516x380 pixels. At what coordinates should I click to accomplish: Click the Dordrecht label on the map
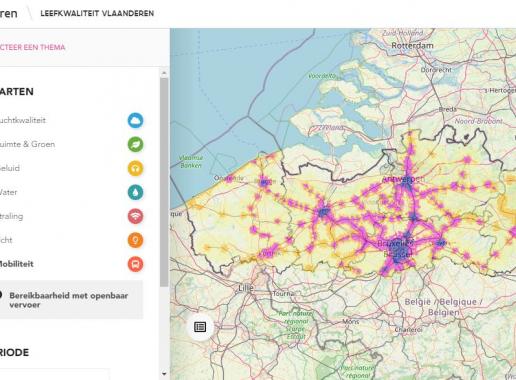pos(436,70)
